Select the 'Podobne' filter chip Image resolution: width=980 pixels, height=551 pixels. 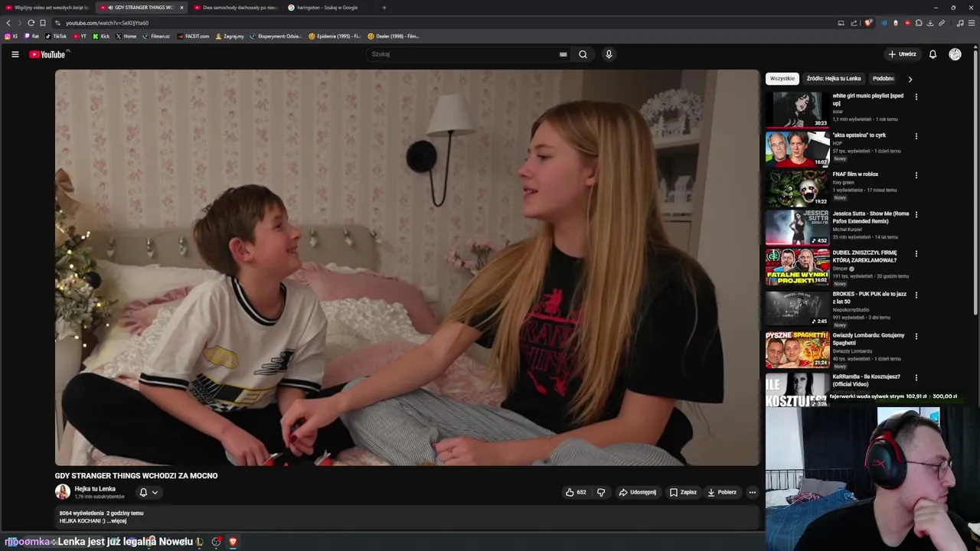coord(884,78)
